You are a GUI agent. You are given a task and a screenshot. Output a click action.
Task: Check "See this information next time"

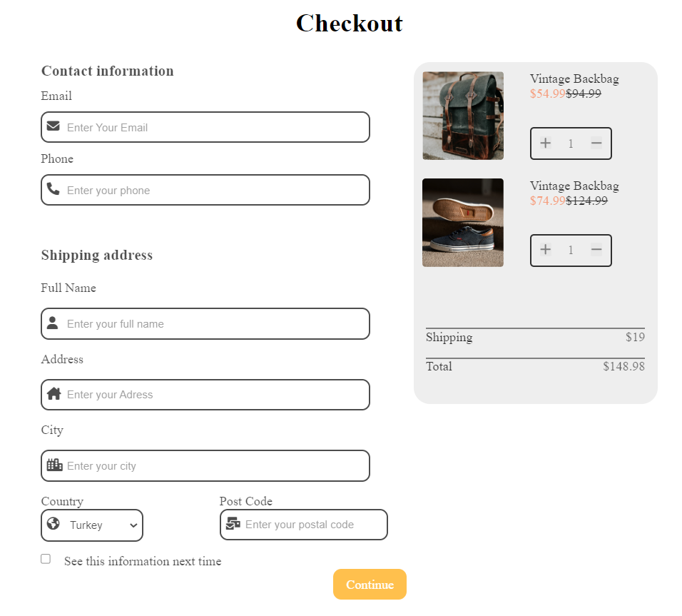(45, 558)
